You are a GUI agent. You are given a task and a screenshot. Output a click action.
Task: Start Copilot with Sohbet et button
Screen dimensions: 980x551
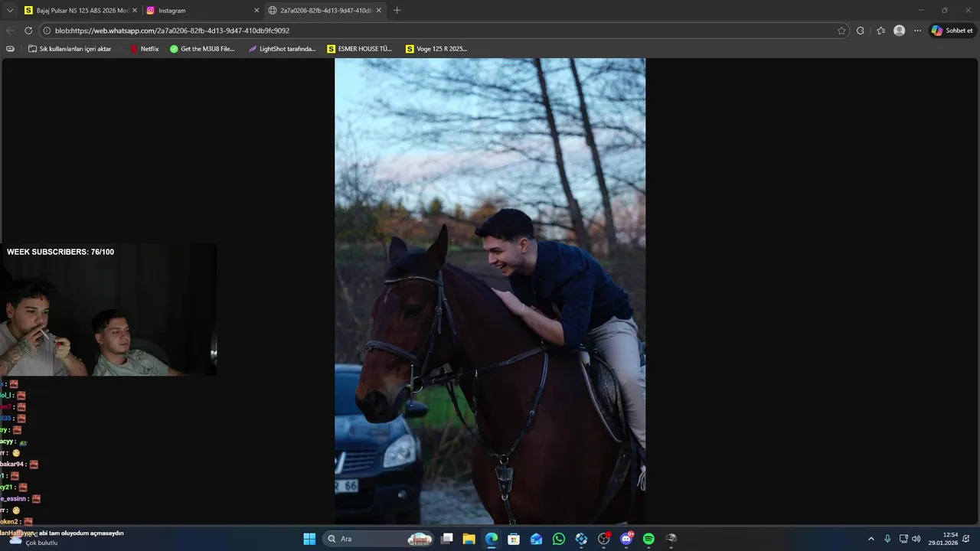click(x=952, y=31)
